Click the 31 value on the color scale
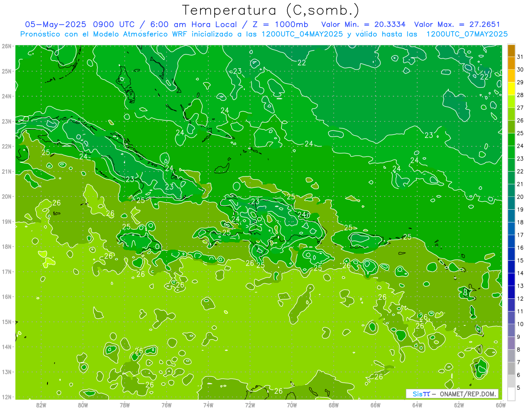Image resolution: width=532 pixels, height=411 pixels. (520, 56)
